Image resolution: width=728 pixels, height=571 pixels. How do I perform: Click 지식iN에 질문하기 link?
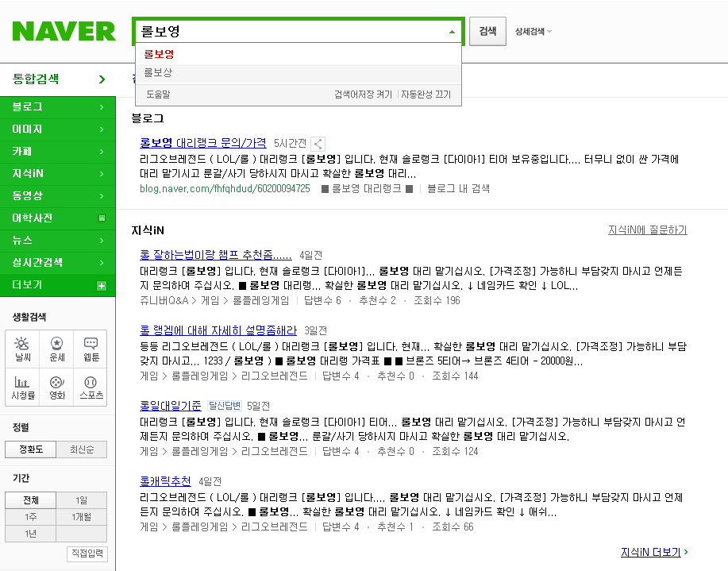(647, 230)
